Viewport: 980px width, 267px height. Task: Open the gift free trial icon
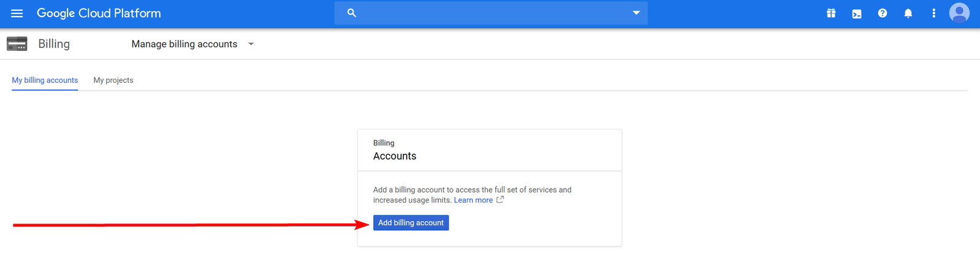point(830,13)
